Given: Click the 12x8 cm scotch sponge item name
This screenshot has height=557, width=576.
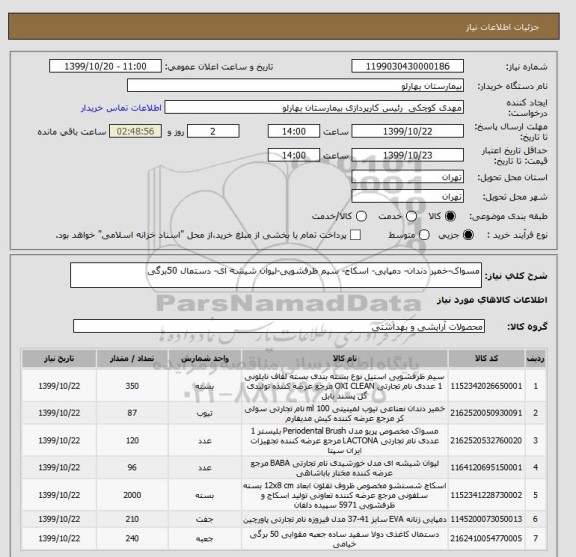Looking at the screenshot, I should [345, 495].
